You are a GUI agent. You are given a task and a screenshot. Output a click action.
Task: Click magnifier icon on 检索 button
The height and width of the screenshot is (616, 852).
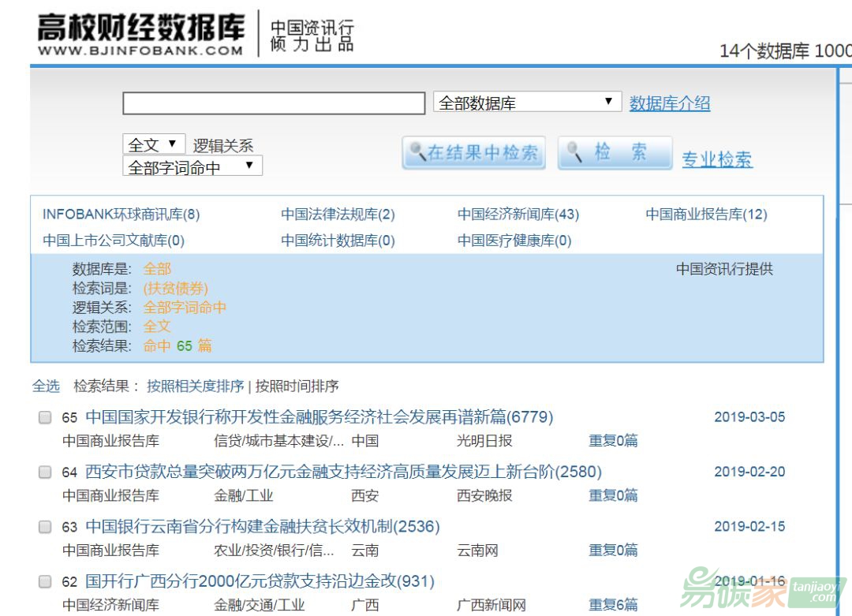575,152
